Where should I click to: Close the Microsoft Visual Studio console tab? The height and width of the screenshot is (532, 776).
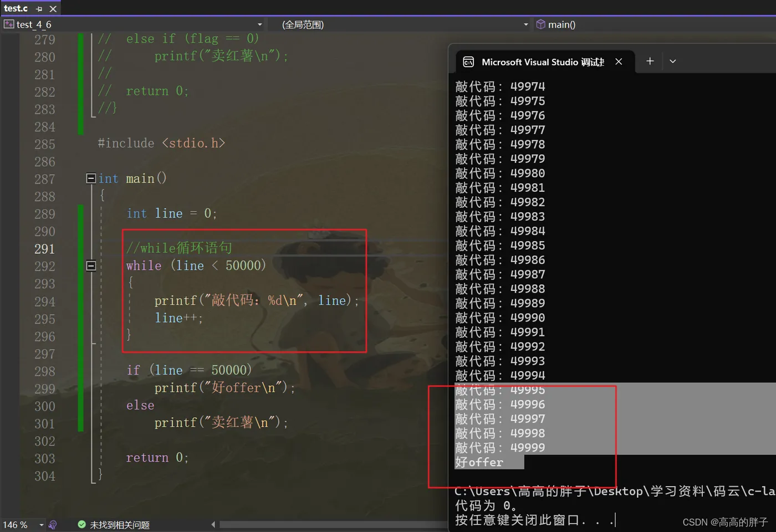click(619, 62)
